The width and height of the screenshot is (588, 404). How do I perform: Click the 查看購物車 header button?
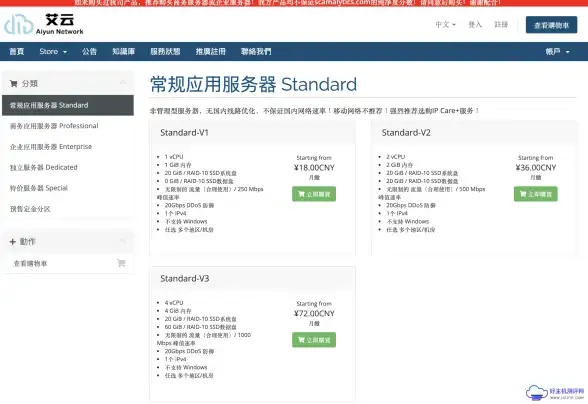point(551,25)
